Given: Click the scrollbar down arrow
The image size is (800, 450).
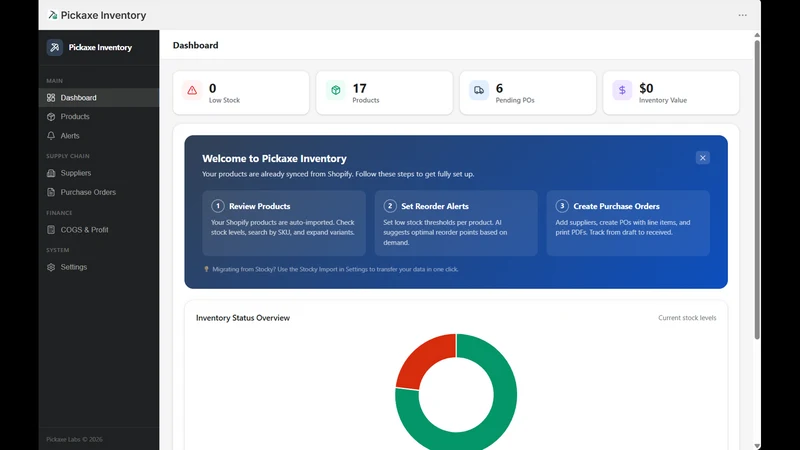Looking at the screenshot, I should click(x=757, y=446).
